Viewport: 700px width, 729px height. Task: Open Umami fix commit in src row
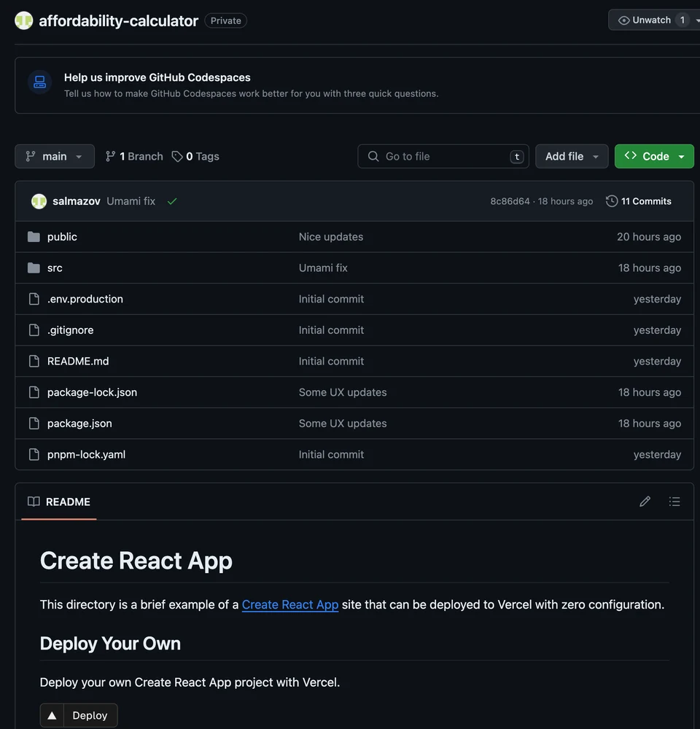pyautogui.click(x=323, y=268)
